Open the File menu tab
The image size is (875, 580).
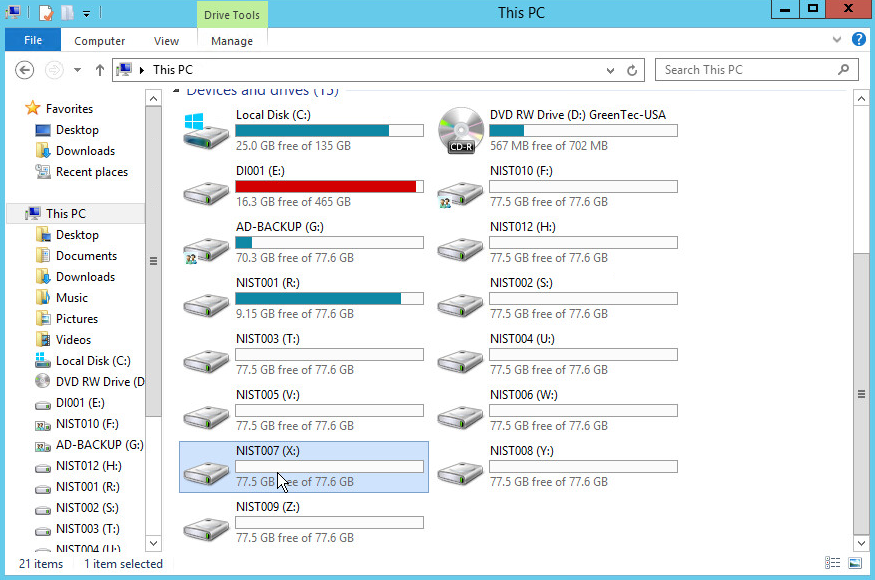point(33,41)
